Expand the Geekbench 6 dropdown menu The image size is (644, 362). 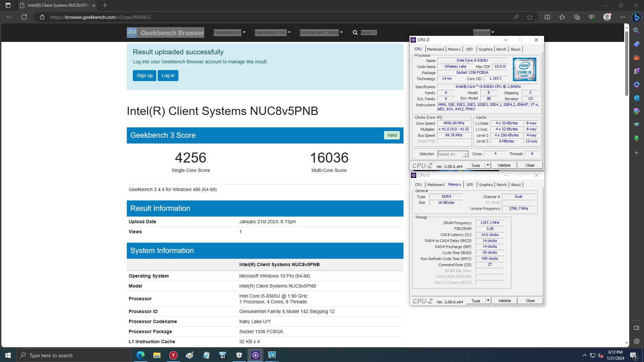click(x=229, y=33)
